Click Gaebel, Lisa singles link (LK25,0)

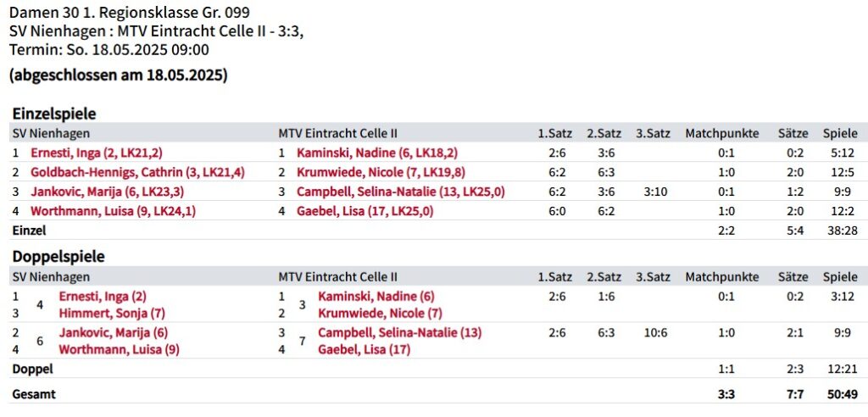point(364,211)
